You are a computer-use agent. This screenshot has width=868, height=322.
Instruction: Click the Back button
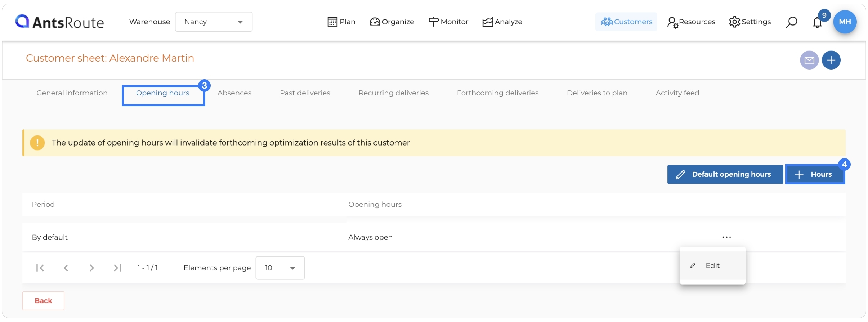pos(44,301)
